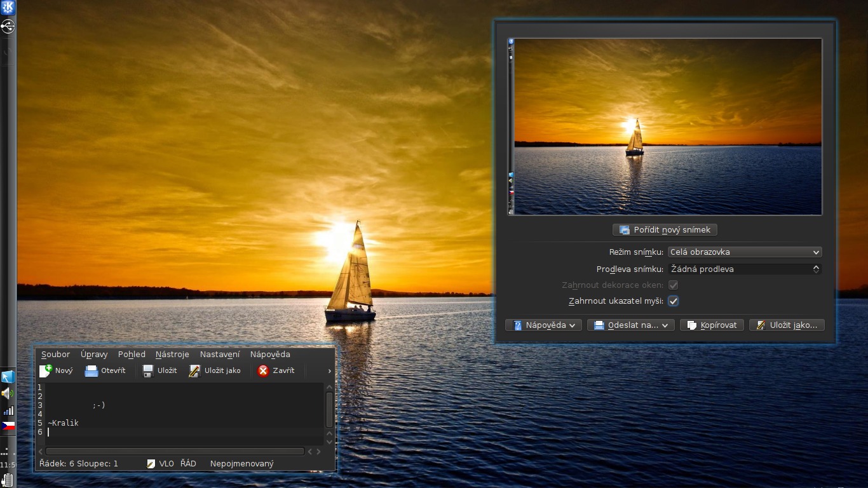The height and width of the screenshot is (488, 868).
Task: Open the screenshot tool's Nápověda dropdown button
Action: point(543,325)
